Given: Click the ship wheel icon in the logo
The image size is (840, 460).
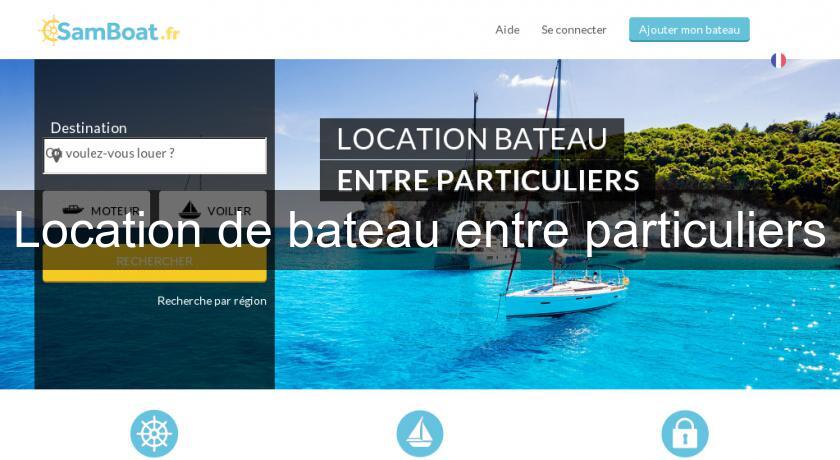Looking at the screenshot, I should pos(49,31).
